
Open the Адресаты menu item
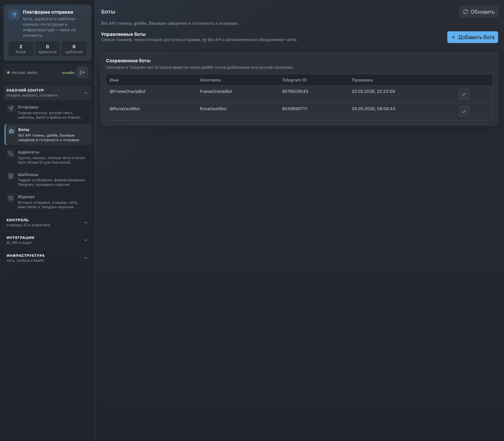click(x=48, y=157)
